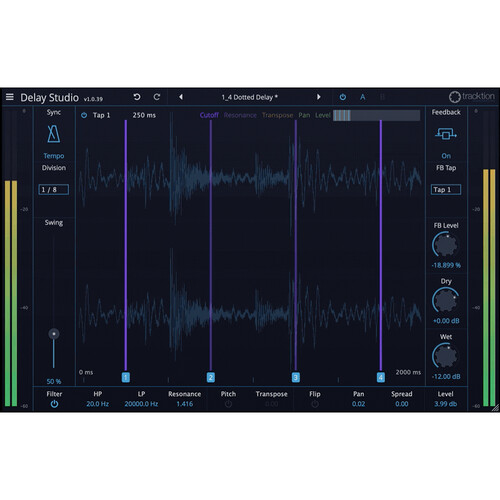
Task: Enable the Pitch power toggle
Action: point(228,404)
